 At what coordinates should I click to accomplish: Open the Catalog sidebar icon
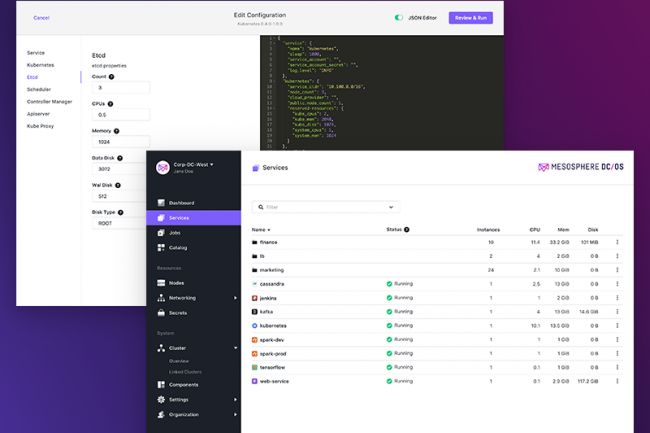point(161,247)
